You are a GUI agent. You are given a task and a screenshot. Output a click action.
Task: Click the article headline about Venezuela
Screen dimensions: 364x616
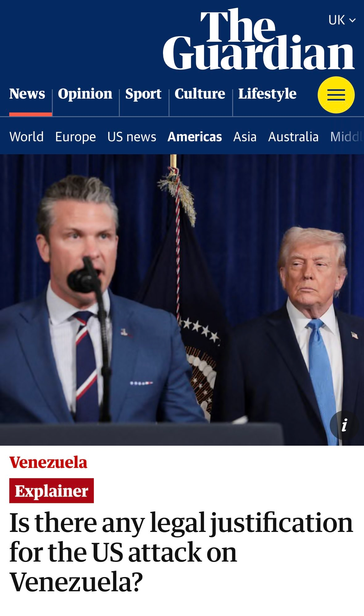(181, 552)
